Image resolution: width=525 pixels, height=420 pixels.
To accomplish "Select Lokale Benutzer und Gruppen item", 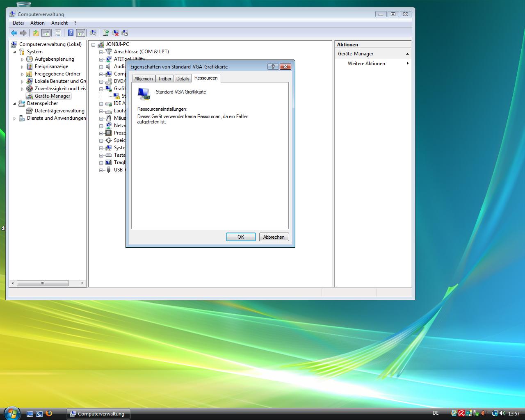I will [60, 81].
